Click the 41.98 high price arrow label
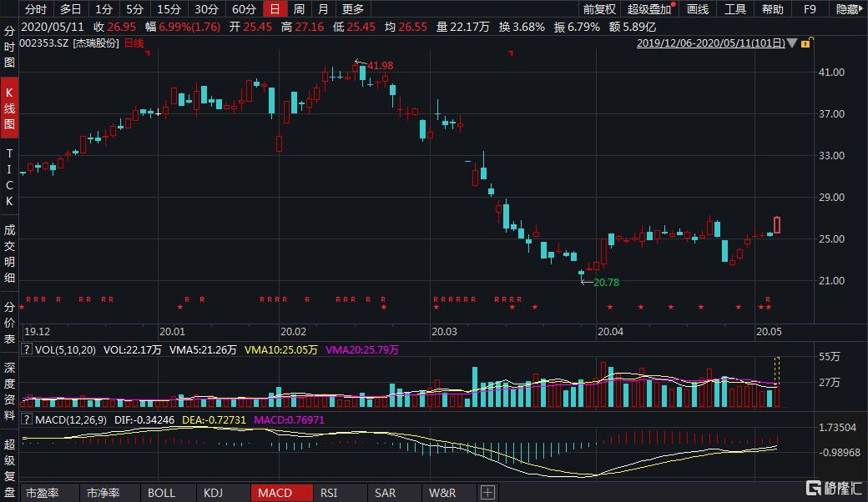Screen dimensions: 868x502 point(374,65)
